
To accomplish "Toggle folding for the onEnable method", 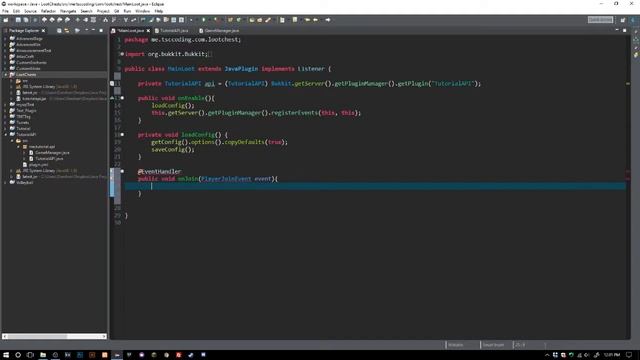I will tap(122, 98).
